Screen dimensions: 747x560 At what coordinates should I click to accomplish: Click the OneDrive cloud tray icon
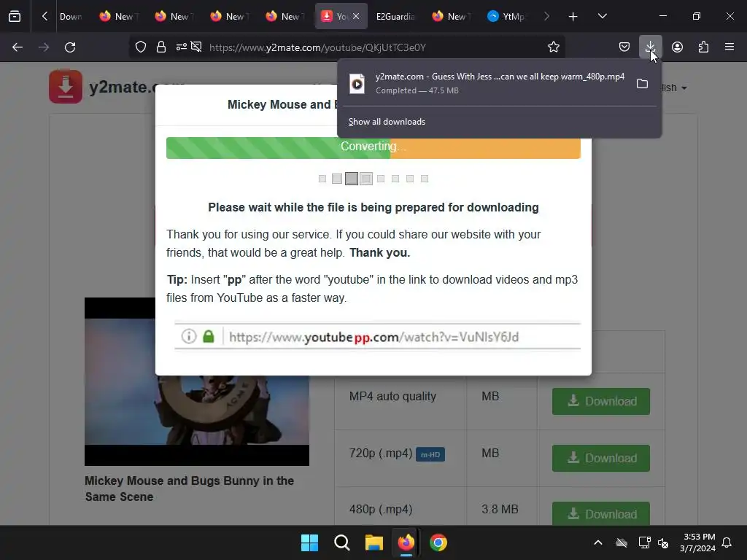coord(622,542)
